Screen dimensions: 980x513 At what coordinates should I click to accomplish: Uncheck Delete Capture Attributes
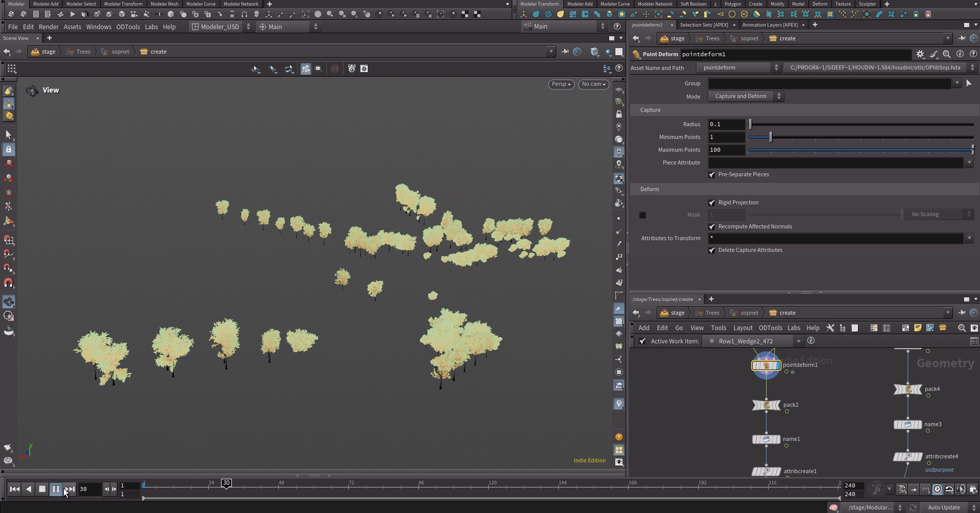click(x=712, y=250)
